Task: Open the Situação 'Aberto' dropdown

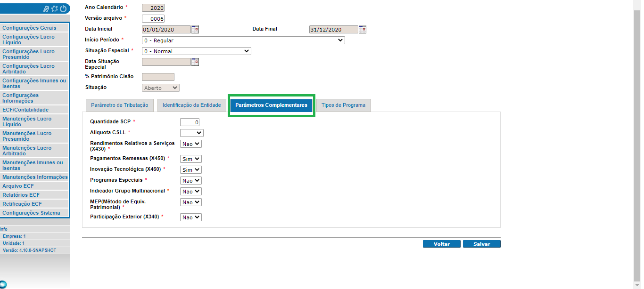Action: tap(161, 88)
